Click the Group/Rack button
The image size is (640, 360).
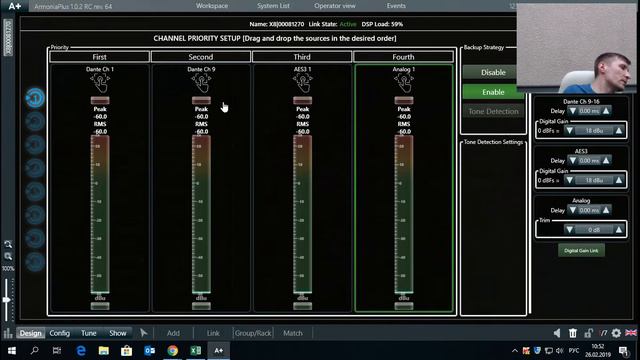coord(253,333)
